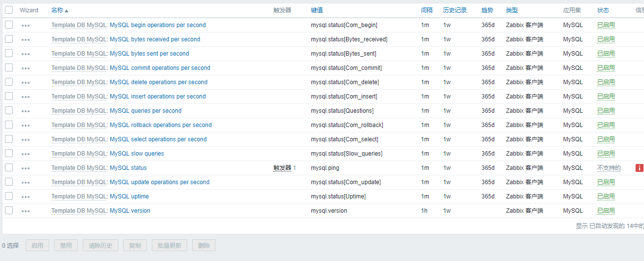The height and width of the screenshot is (261, 644).
Task: Open wizard dots for MySQL rollback operations row
Action: [x=26, y=125]
